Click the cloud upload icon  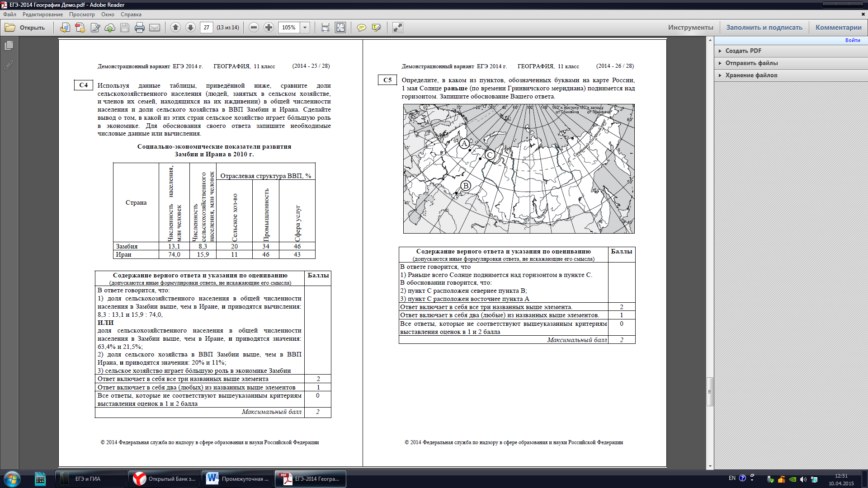(110, 28)
